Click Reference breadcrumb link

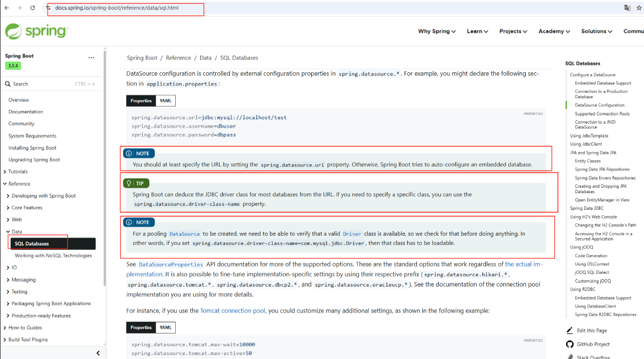(x=178, y=58)
